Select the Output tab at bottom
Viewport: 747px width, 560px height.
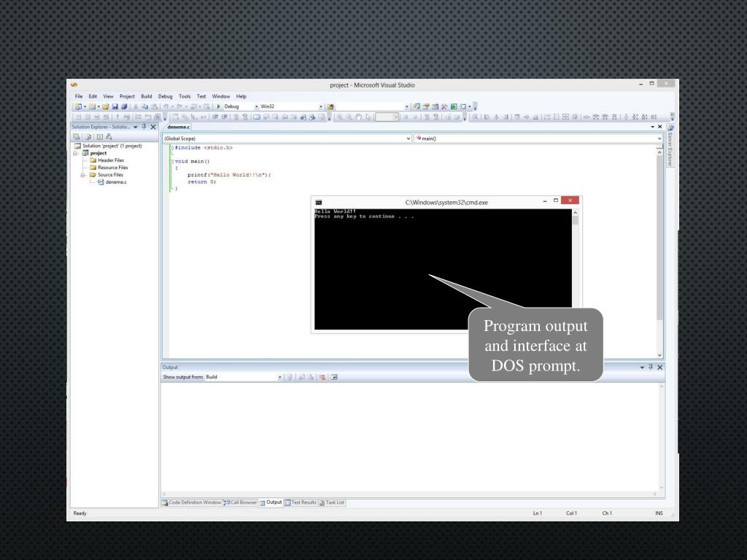tap(271, 502)
